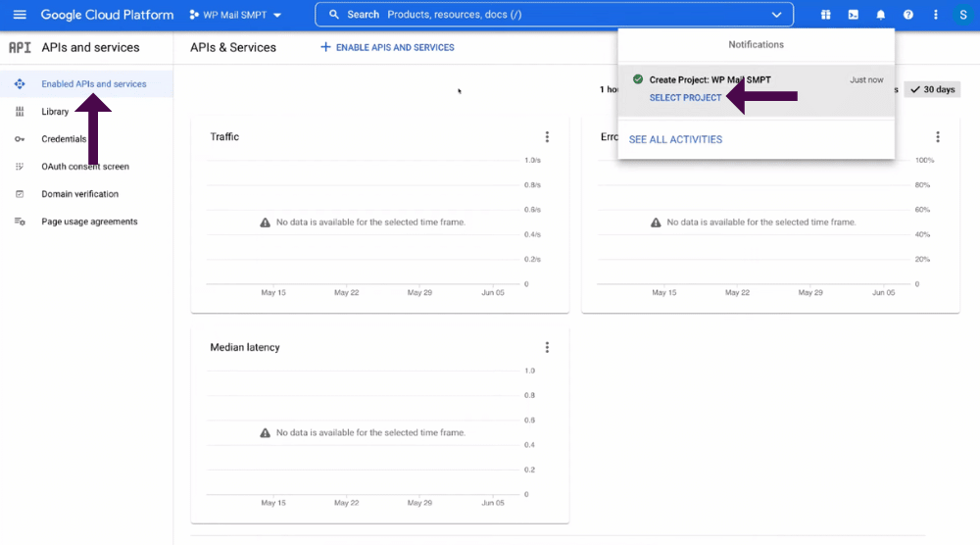Click the Traffic no data warning icon
Screen dimensions: 980x545
[265, 223]
